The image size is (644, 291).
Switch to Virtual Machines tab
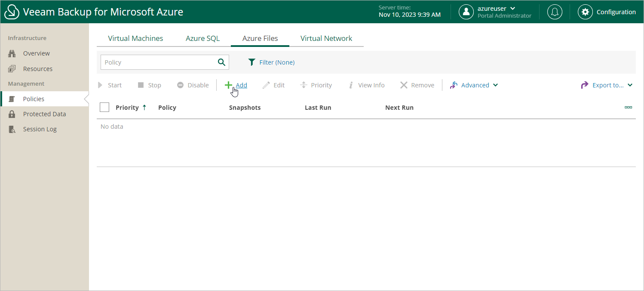[135, 38]
